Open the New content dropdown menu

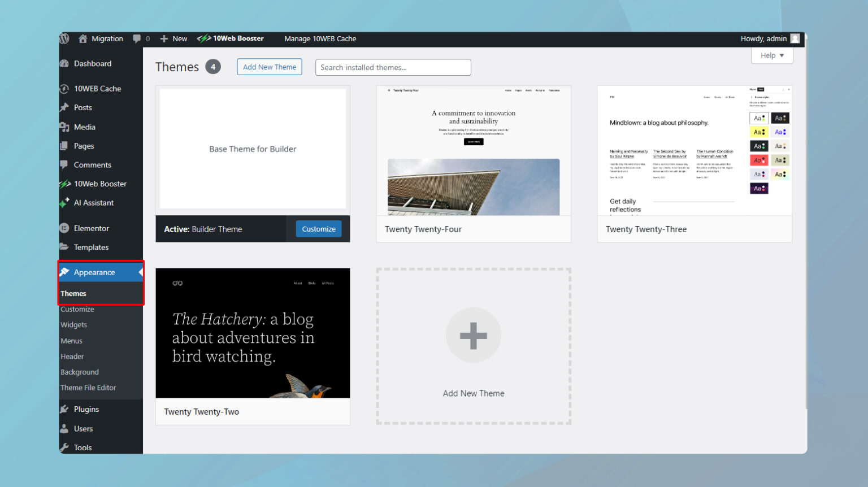pyautogui.click(x=174, y=38)
